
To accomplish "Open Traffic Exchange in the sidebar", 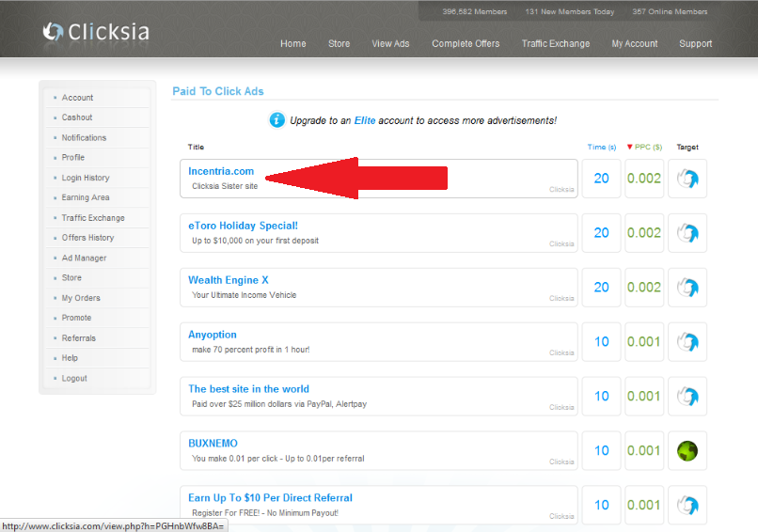I will tap(93, 218).
